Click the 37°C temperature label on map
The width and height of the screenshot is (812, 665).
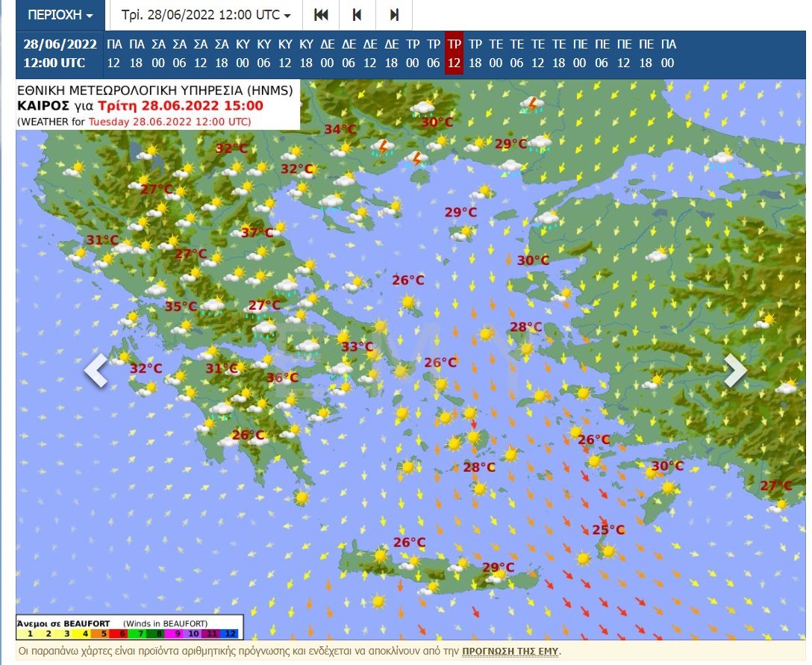click(257, 232)
